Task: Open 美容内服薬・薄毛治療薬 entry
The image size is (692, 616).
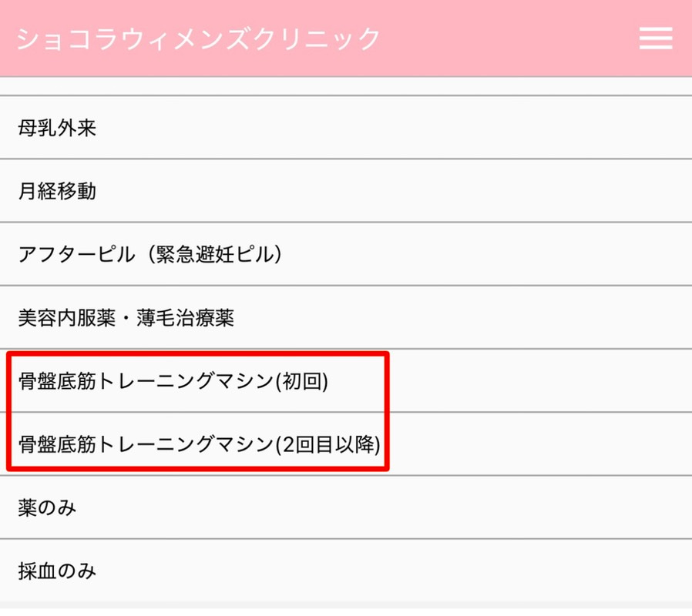Action: [x=126, y=317]
